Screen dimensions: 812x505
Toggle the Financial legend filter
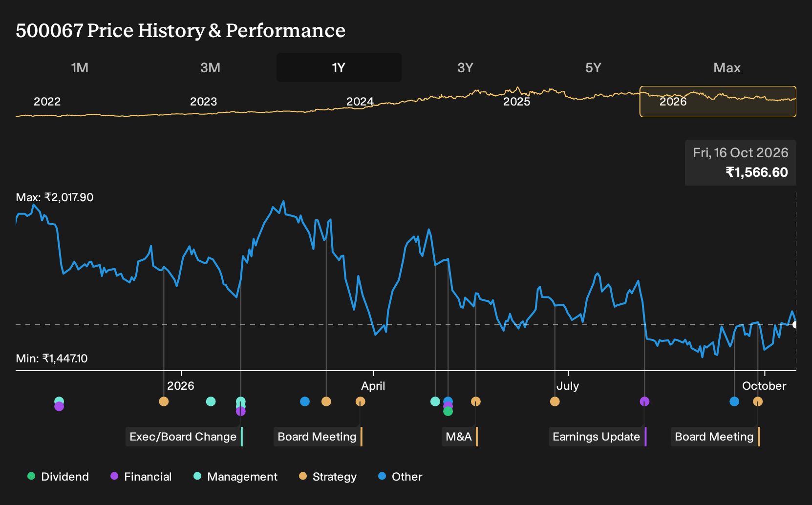pyautogui.click(x=141, y=477)
